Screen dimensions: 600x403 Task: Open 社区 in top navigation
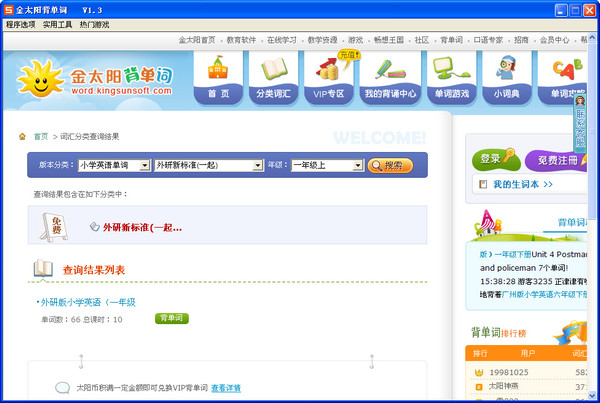[422, 40]
